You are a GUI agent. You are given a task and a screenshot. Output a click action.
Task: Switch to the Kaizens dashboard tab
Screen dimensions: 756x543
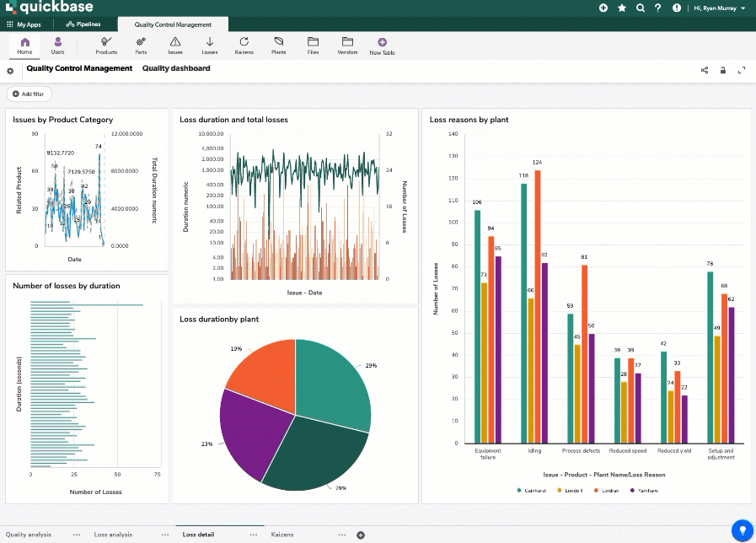(282, 535)
